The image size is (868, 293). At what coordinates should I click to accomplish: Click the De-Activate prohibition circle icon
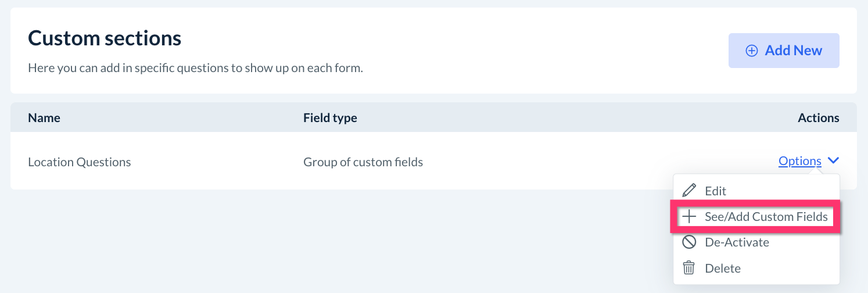click(689, 242)
